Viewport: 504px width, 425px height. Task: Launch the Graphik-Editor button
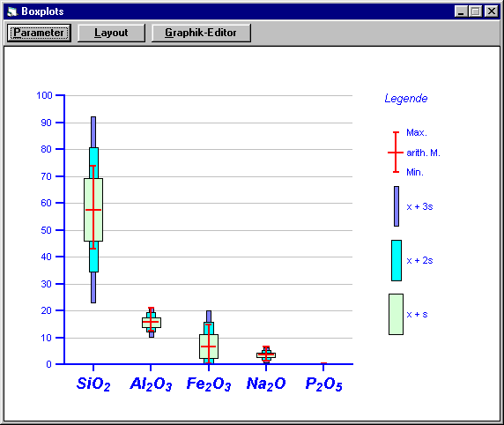coord(201,33)
